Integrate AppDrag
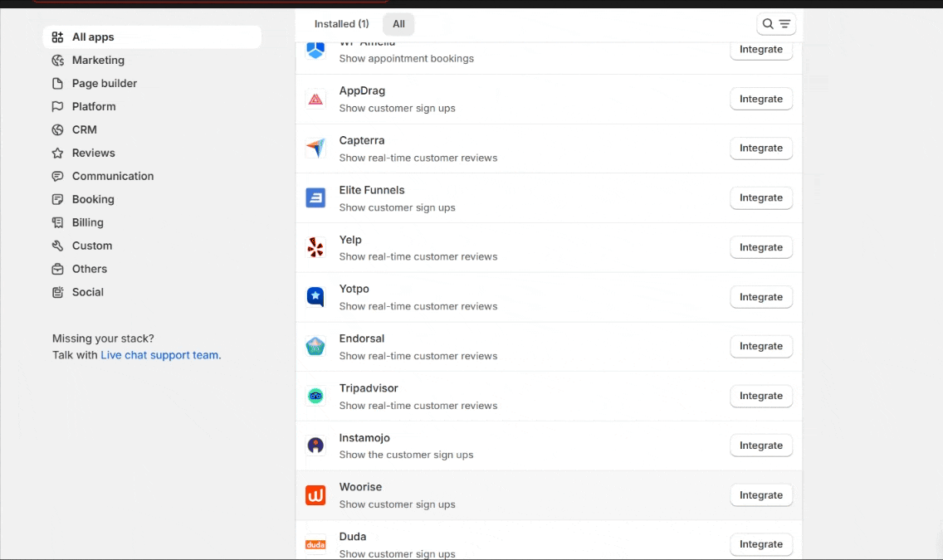Image resolution: width=943 pixels, height=560 pixels. (761, 100)
